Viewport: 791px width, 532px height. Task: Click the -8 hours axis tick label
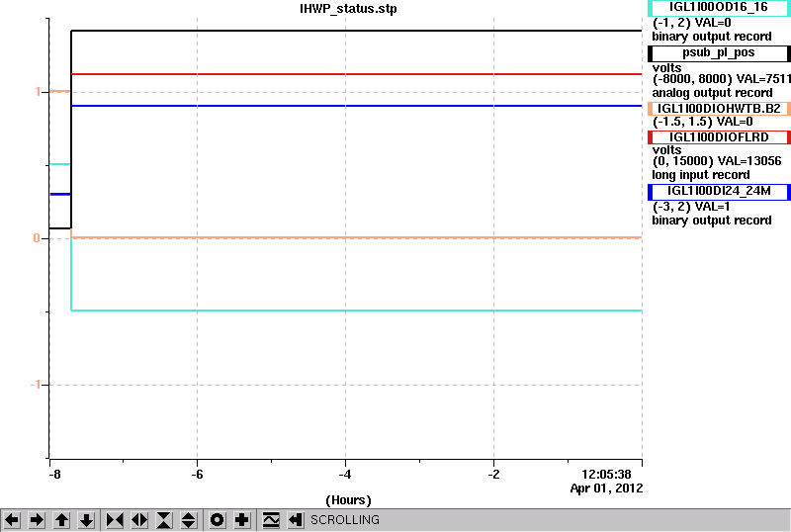[54, 475]
